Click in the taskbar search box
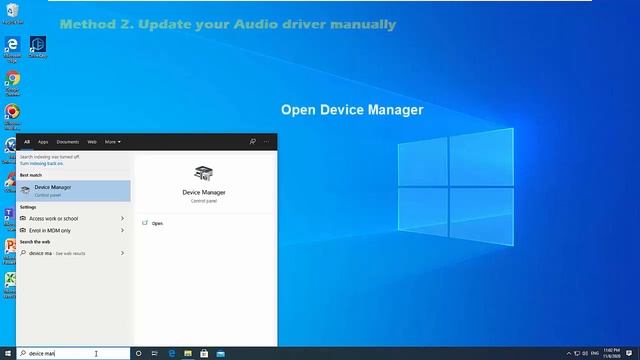 (73, 353)
